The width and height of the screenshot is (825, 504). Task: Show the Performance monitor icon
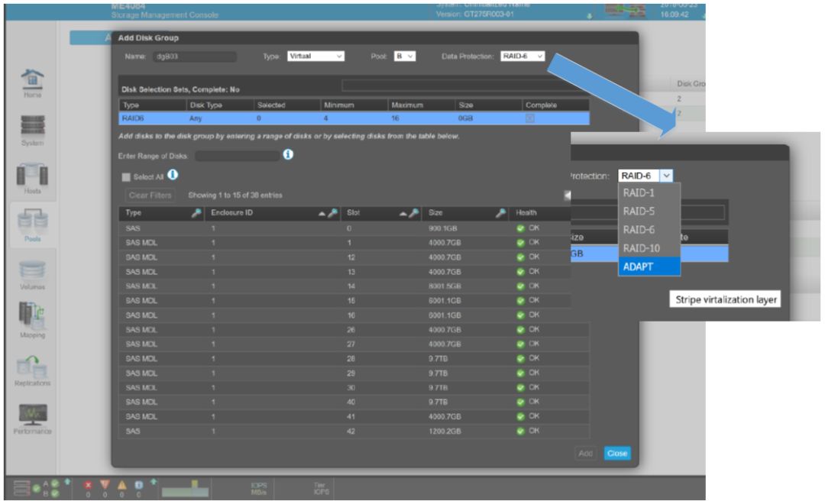click(31, 415)
